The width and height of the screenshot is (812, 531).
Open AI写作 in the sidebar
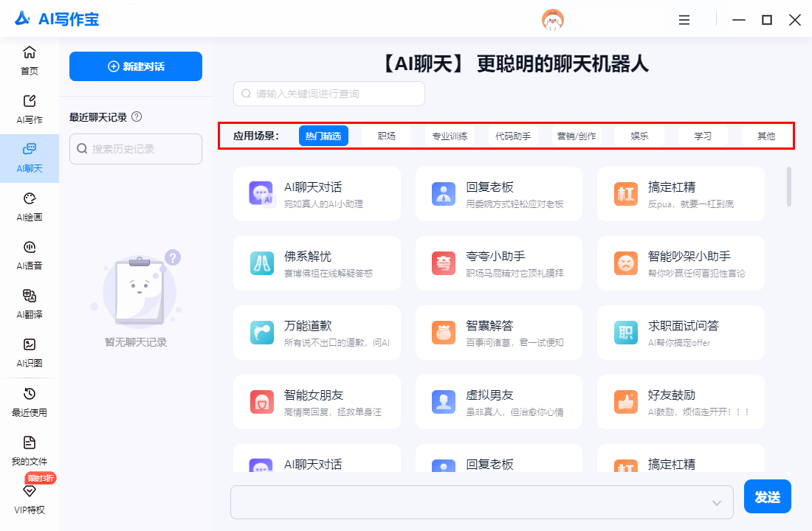pyautogui.click(x=30, y=109)
